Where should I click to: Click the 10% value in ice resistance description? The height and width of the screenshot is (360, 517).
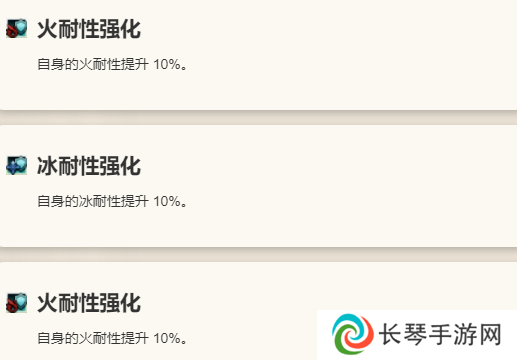click(167, 201)
